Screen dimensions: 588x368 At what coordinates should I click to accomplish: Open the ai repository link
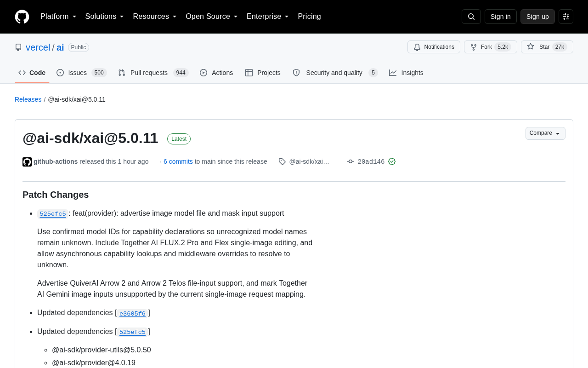[60, 47]
